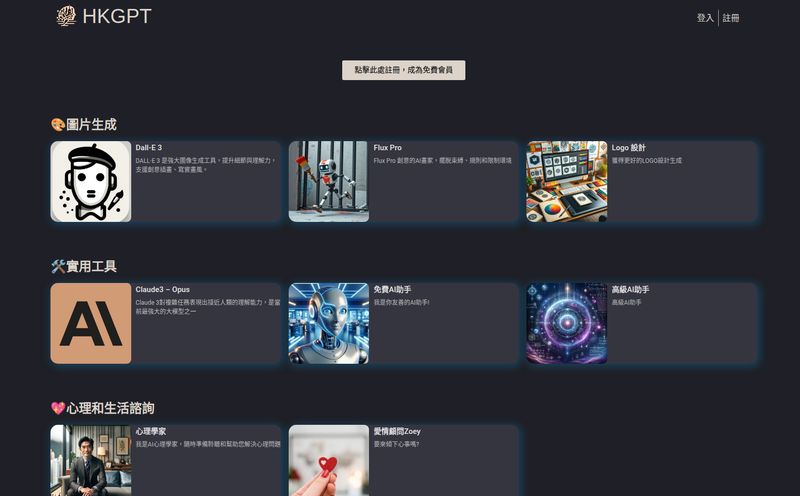Image resolution: width=800 pixels, height=496 pixels.
Task: Select the 高級AI助手 card title
Action: [631, 289]
